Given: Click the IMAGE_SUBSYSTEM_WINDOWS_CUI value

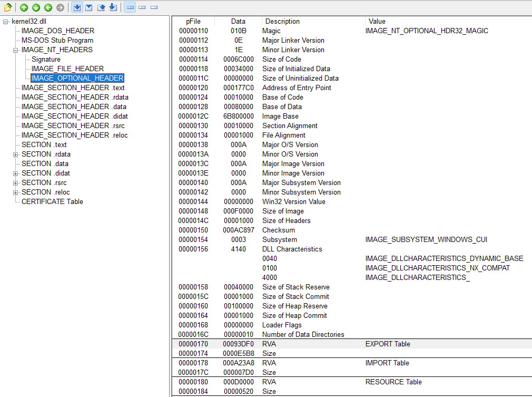Looking at the screenshot, I should pos(426,240).
